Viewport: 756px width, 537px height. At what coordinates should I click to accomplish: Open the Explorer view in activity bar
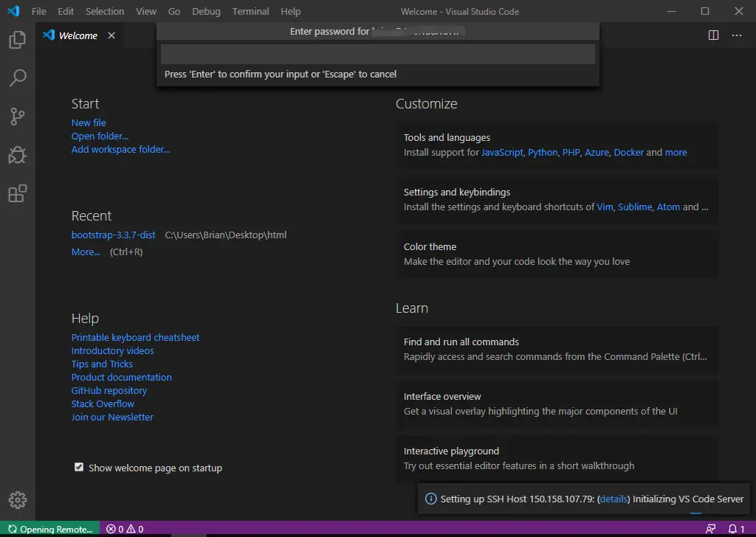pos(18,40)
